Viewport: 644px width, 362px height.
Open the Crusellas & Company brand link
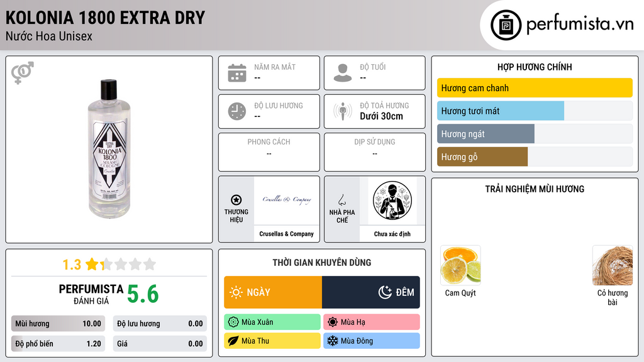click(286, 234)
